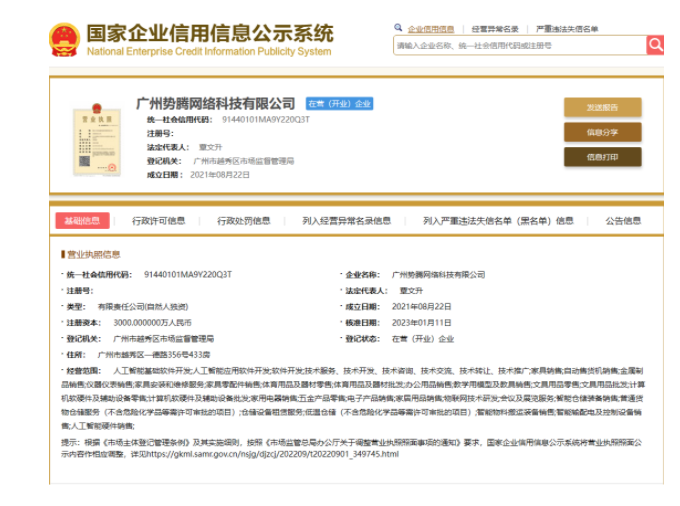This screenshot has width=680, height=506.
Task: Click the 信息分享 button
Action: point(602,132)
